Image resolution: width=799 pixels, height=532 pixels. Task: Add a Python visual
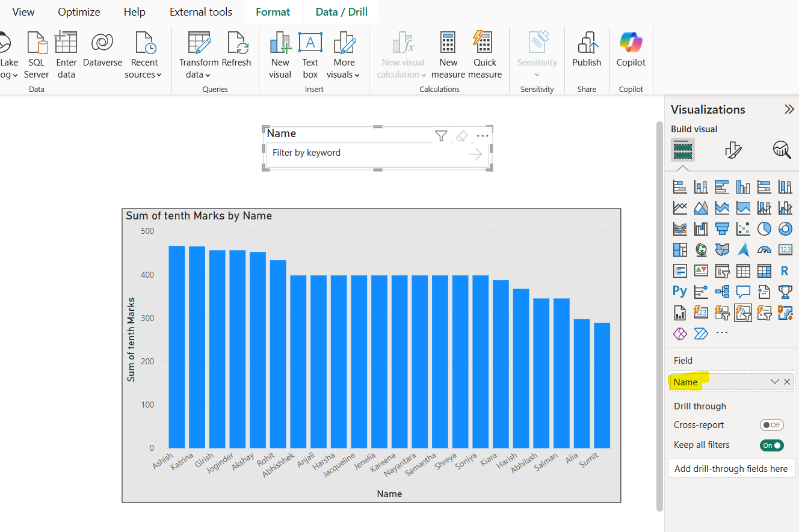coord(679,290)
